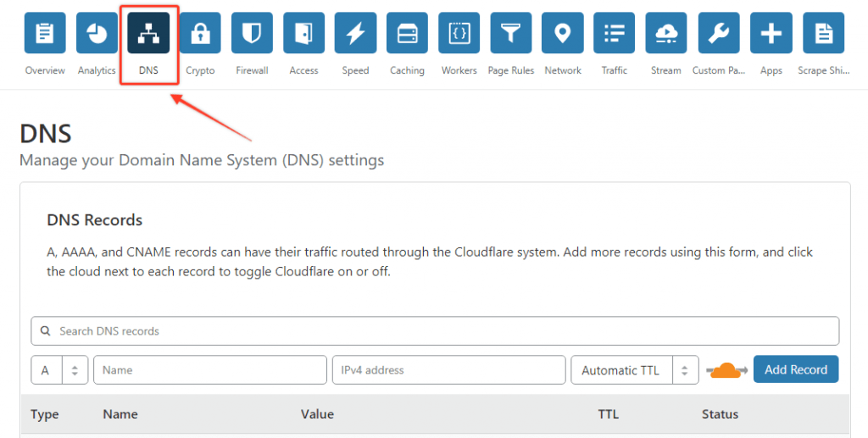Viewport: 868px width, 438px height.
Task: Open the Traffic list icon
Action: 615,33
